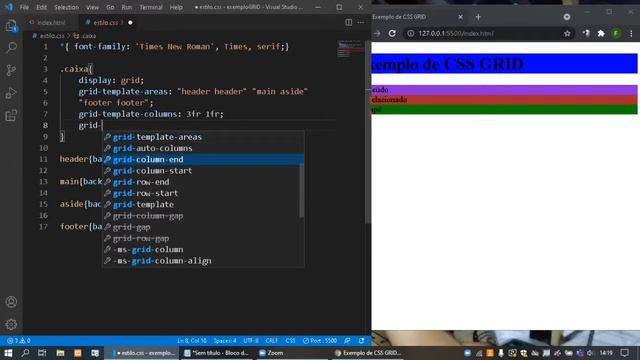Open a new Chrome tab
The height and width of the screenshot is (360, 640).
(478, 17)
